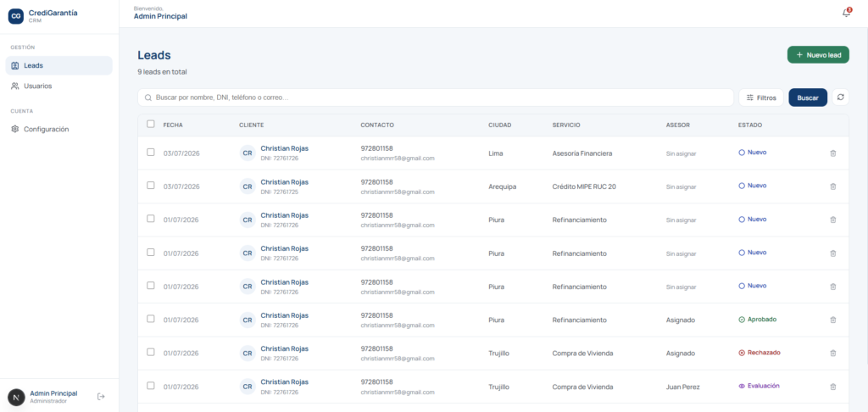Click the logout icon beside Admin Principal
The width and height of the screenshot is (868, 412).
point(101,397)
